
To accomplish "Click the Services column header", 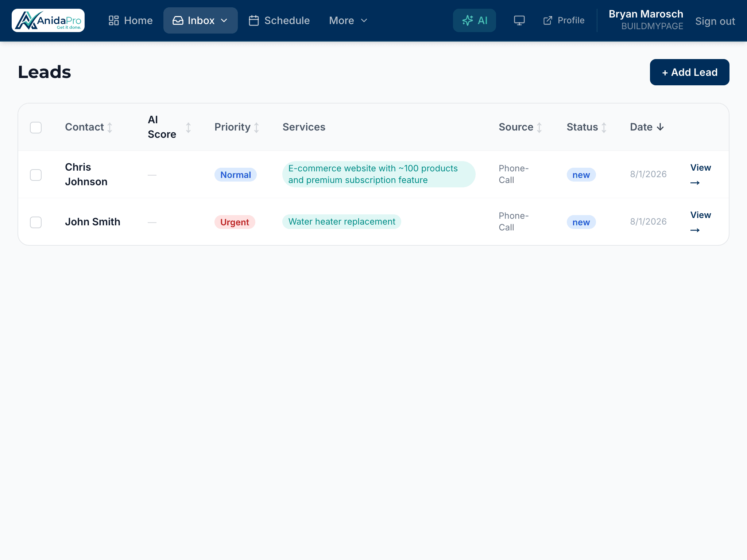I will (304, 127).
